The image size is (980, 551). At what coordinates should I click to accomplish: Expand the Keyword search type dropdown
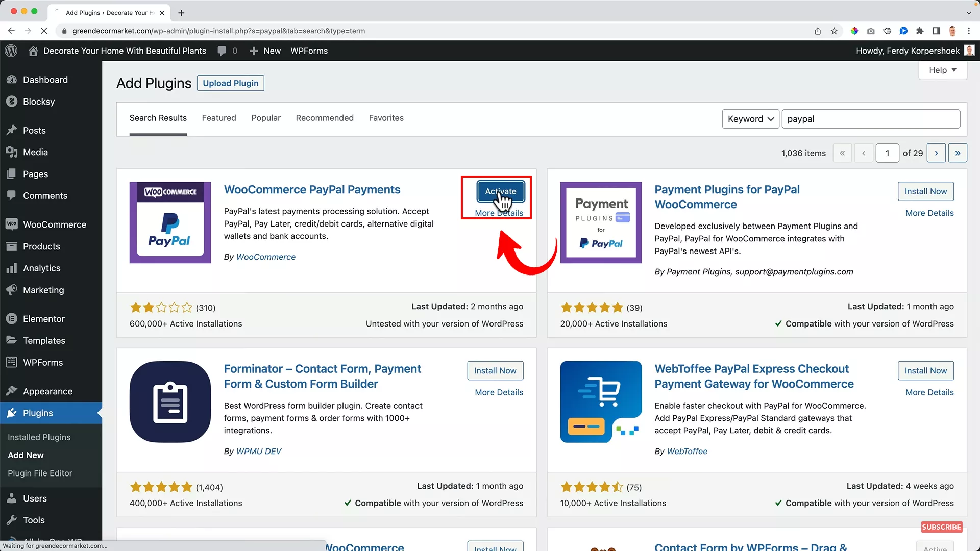750,119
